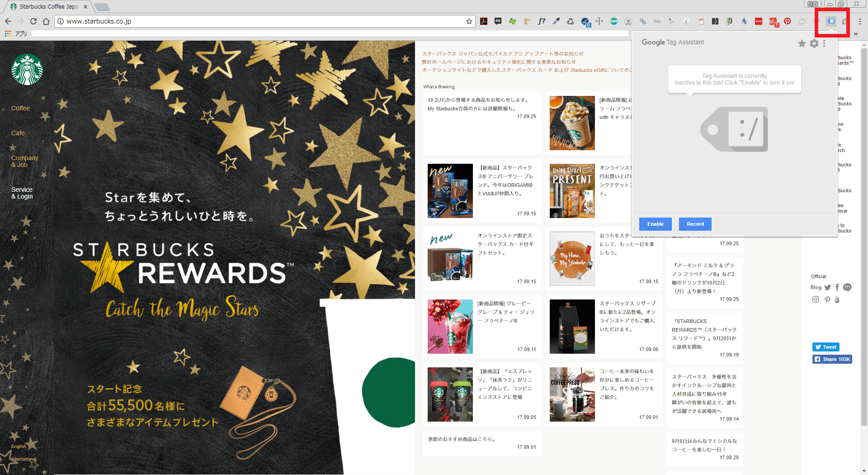Viewport: 868px width, 475px height.
Task: Click the purple cursor arrow extension
Action: [x=671, y=21]
